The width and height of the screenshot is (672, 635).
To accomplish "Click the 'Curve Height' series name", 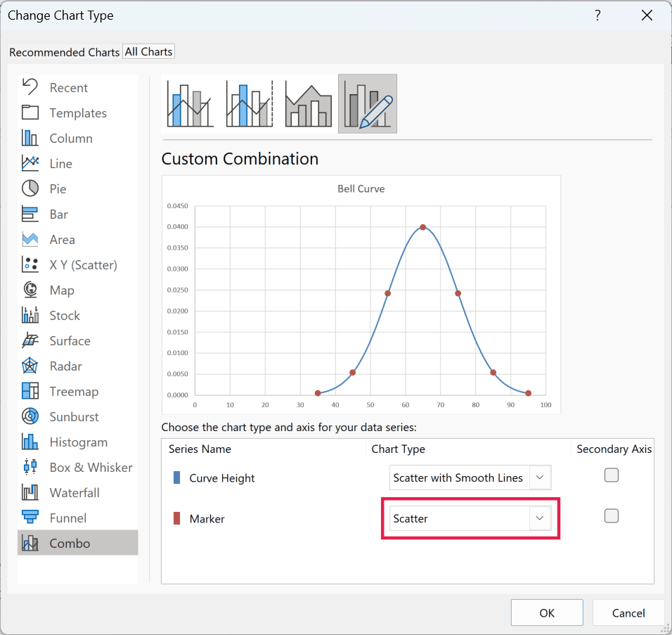I will pos(222,478).
